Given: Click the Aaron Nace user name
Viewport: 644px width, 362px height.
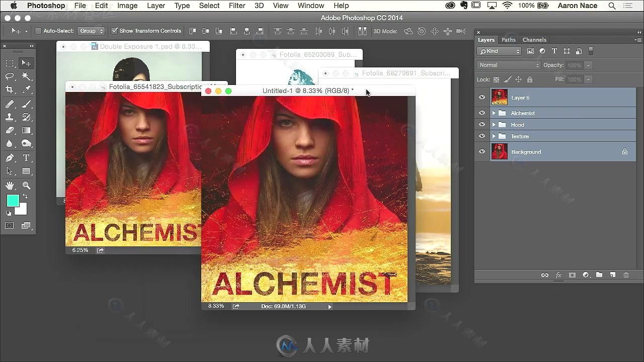Looking at the screenshot, I should [x=578, y=6].
